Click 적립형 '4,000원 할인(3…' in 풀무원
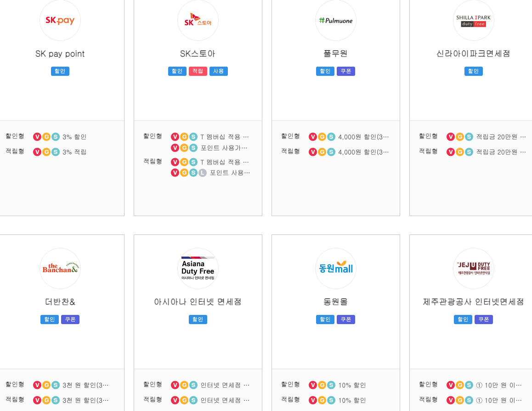Viewport: 532px width, 411px height. click(x=363, y=152)
